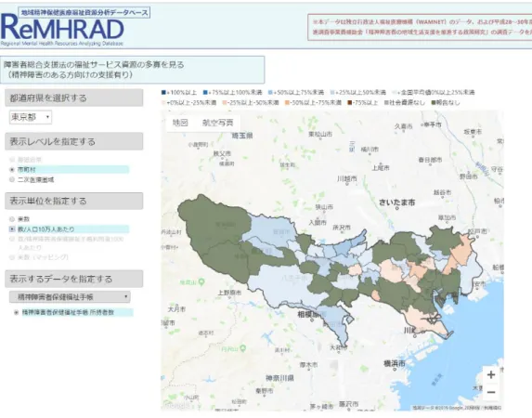Click the 埼玉県 map label

click(x=242, y=136)
